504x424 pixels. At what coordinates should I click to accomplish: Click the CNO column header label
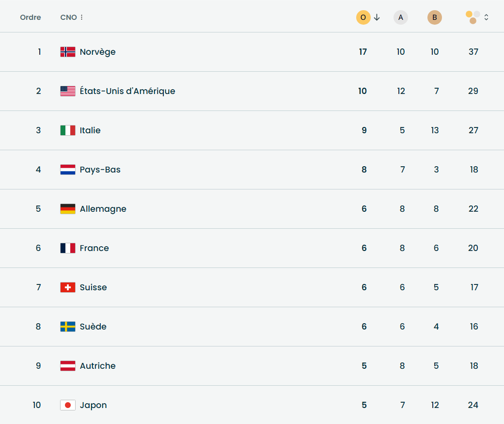pyautogui.click(x=68, y=17)
